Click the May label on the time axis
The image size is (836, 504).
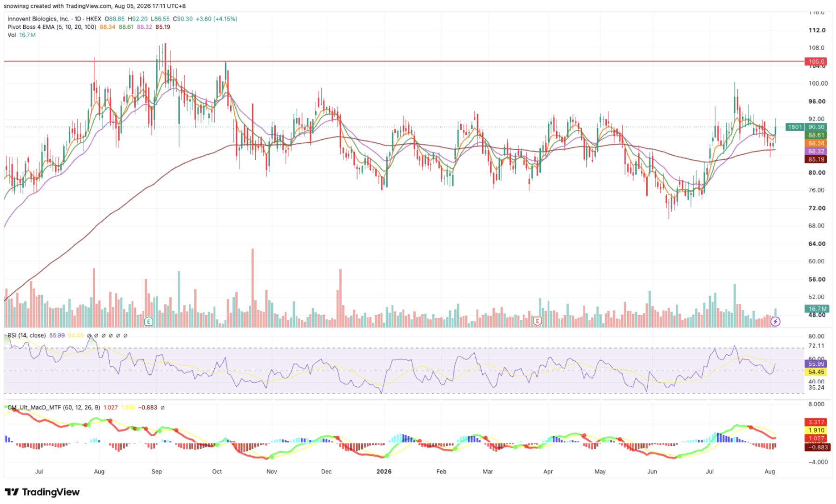coord(600,471)
